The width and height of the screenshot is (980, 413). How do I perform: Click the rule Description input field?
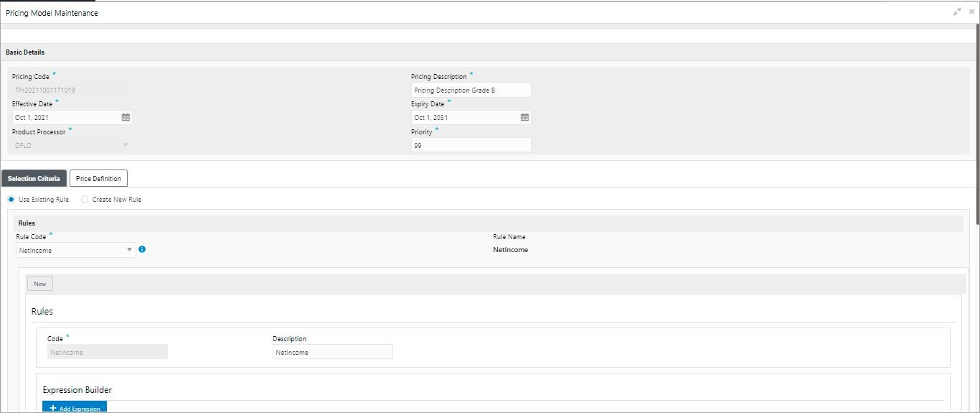click(x=333, y=352)
